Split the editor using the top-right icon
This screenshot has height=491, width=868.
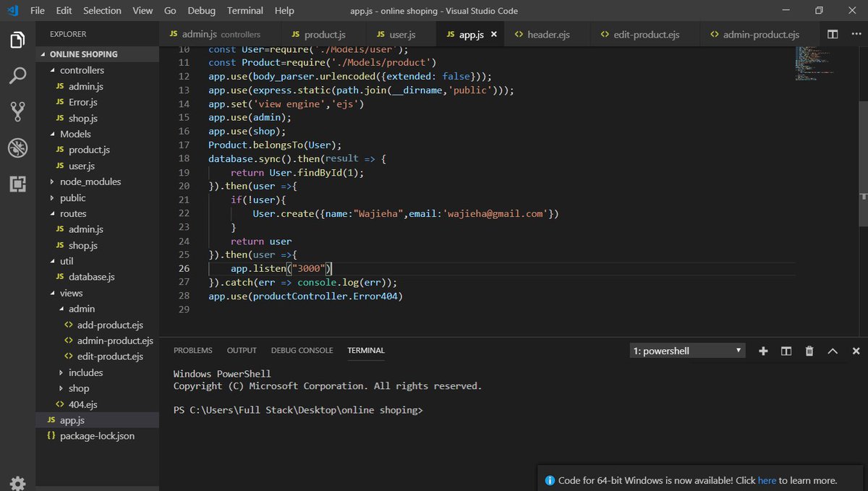click(x=833, y=33)
